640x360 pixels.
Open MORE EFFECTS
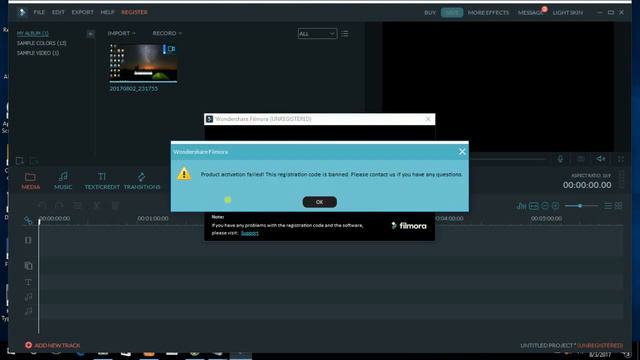[x=488, y=13]
